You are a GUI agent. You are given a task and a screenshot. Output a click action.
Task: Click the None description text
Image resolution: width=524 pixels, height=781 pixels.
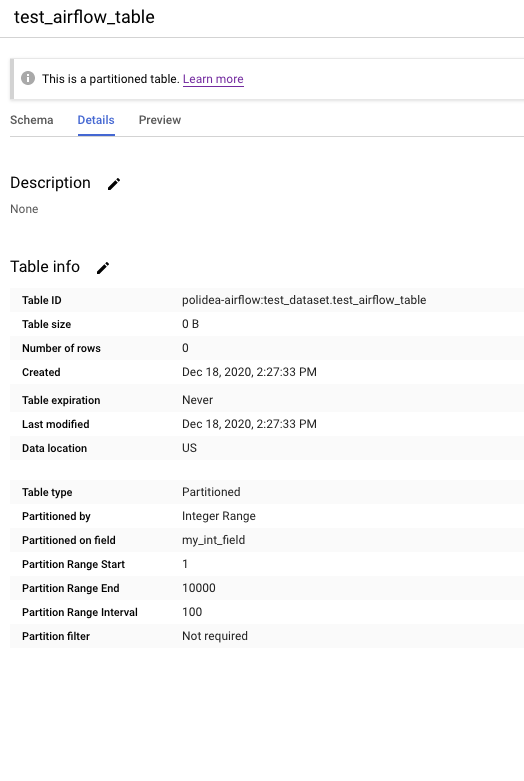tap(24, 209)
